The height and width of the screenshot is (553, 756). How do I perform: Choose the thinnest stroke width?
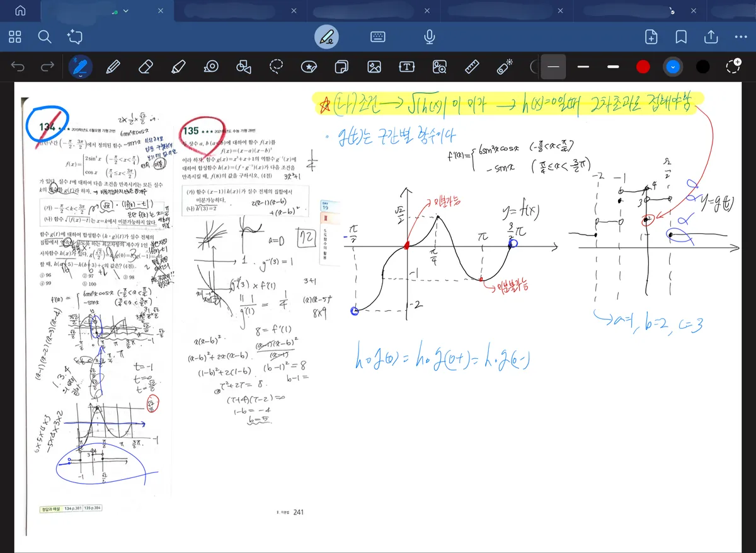pyautogui.click(x=553, y=66)
